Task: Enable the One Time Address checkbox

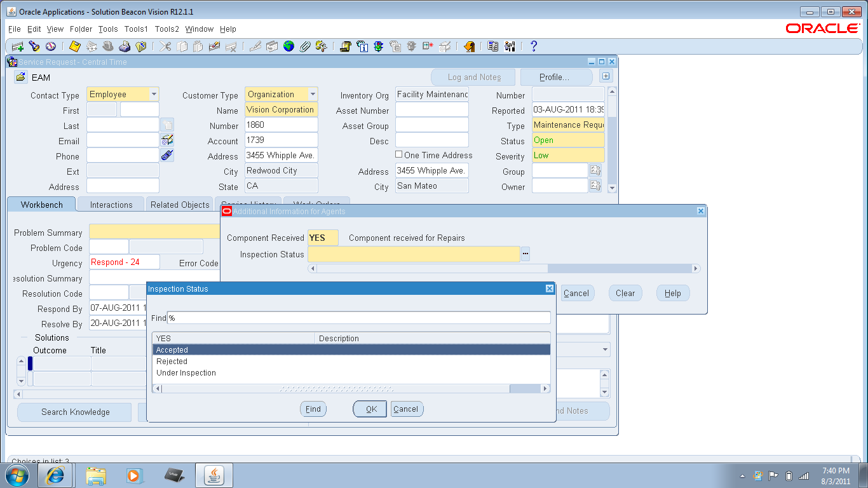Action: [399, 155]
